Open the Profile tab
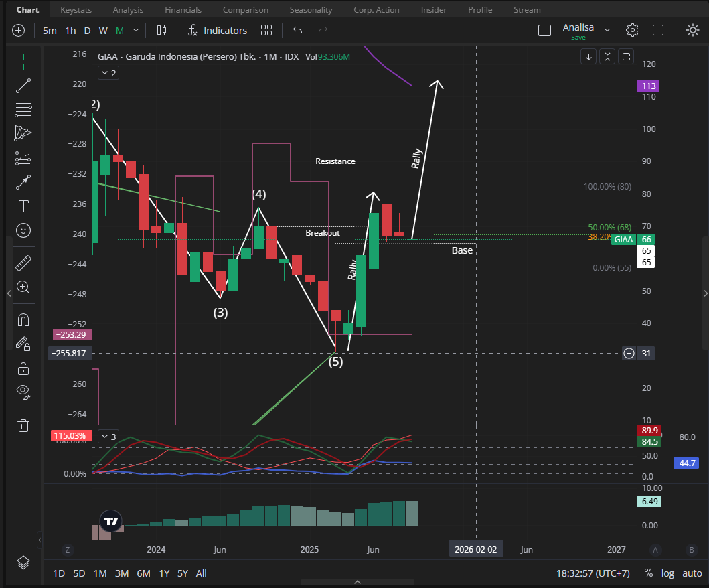This screenshot has height=588, width=709. pyautogui.click(x=480, y=10)
